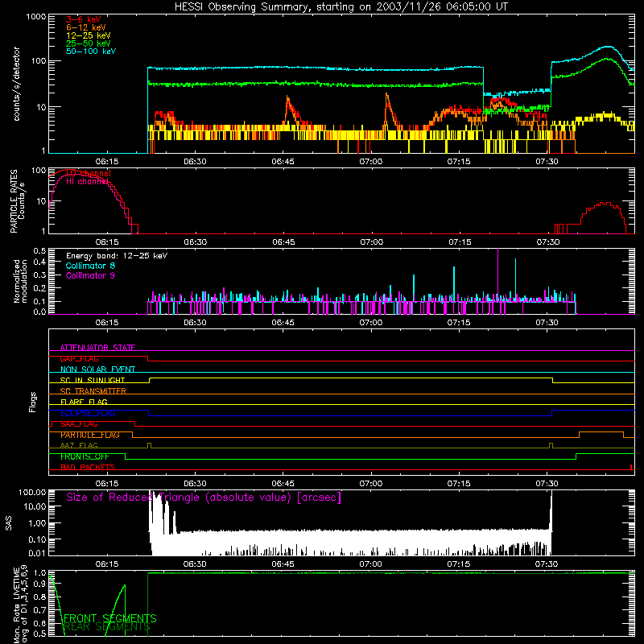Click 06:15 label under the SAS plot
The height and width of the screenshot is (644, 644).
point(107,564)
